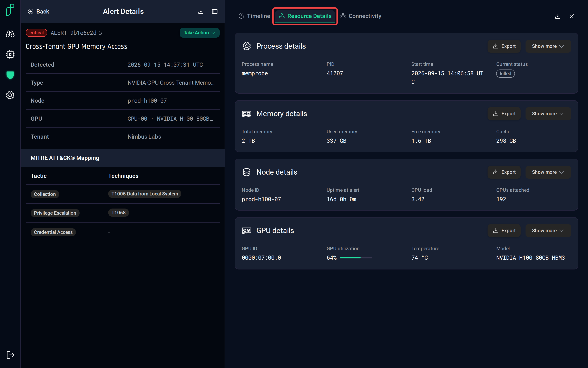Download alert details from header icon

(x=201, y=11)
